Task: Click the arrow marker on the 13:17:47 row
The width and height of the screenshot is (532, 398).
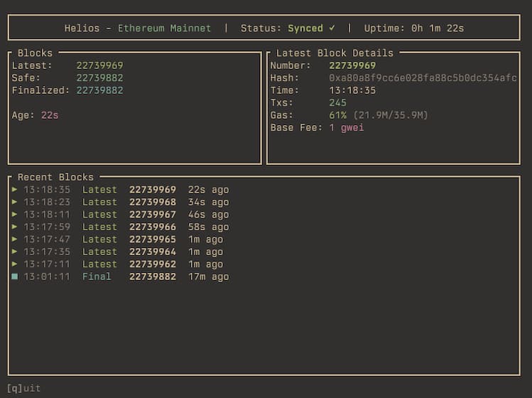Action: tap(14, 240)
